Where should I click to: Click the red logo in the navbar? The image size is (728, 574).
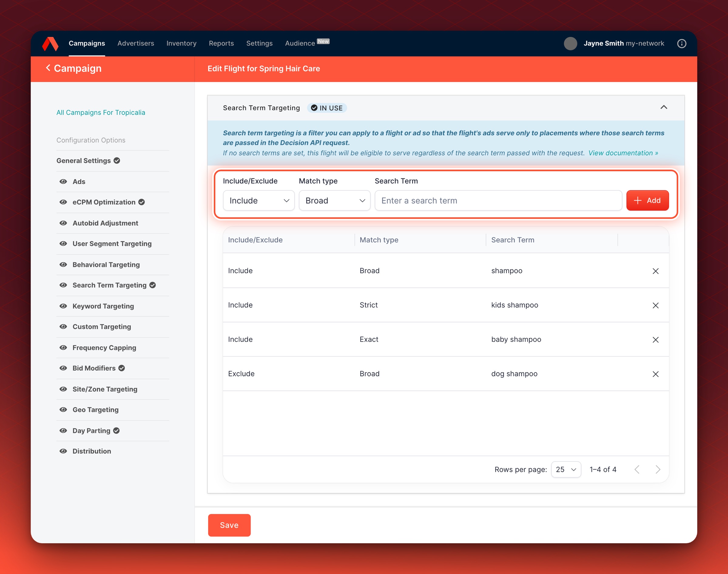pyautogui.click(x=50, y=44)
